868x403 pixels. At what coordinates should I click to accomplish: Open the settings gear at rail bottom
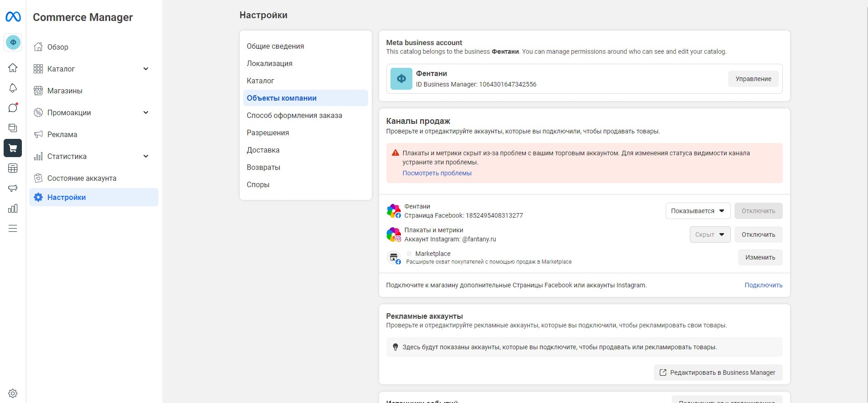(x=13, y=393)
